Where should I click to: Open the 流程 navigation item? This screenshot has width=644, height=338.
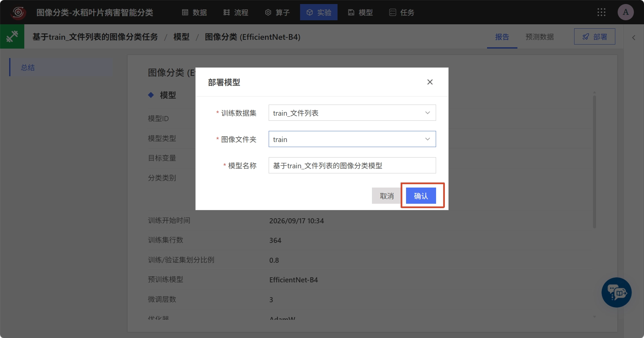pos(236,12)
